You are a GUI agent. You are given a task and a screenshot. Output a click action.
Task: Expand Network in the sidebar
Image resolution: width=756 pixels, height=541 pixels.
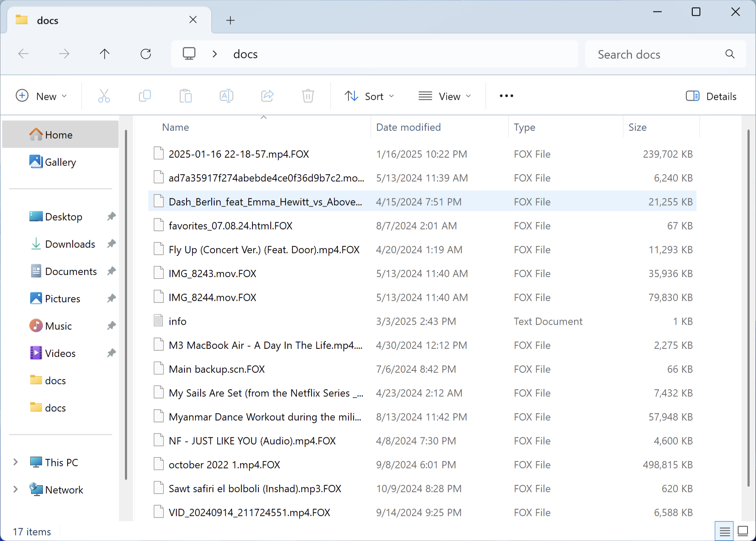point(15,489)
